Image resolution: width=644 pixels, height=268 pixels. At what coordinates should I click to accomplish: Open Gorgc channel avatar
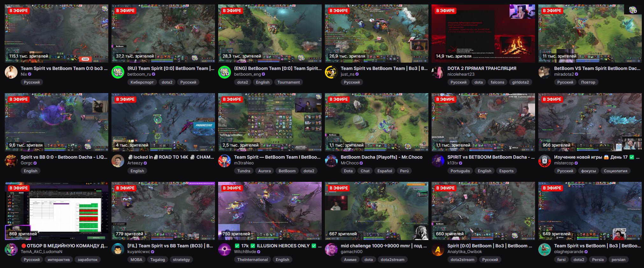(11, 161)
